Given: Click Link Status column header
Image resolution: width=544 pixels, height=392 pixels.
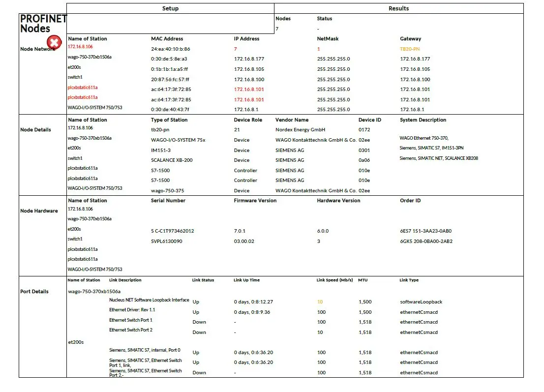Looking at the screenshot, I should (x=203, y=280).
